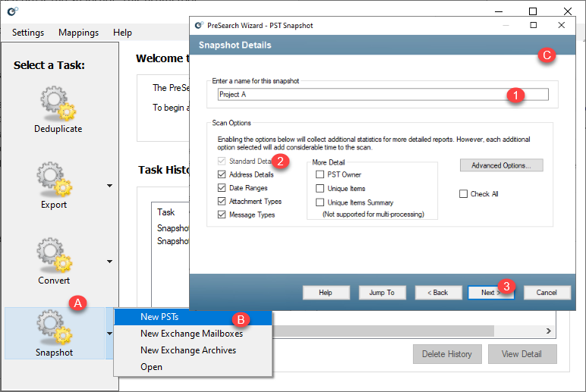Uncheck the Address Details checkbox
The image size is (586, 392).
tap(222, 175)
